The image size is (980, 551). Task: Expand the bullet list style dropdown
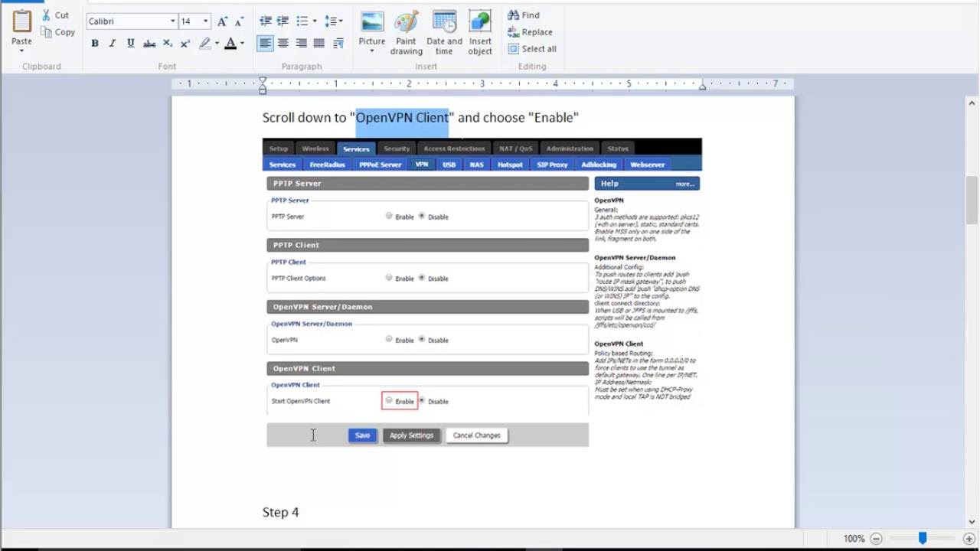coord(314,21)
